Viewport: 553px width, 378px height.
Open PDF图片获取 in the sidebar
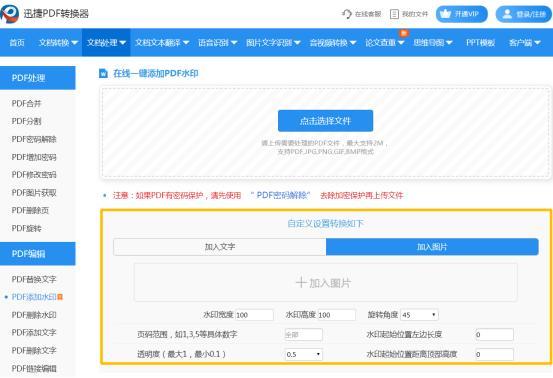[x=34, y=193]
